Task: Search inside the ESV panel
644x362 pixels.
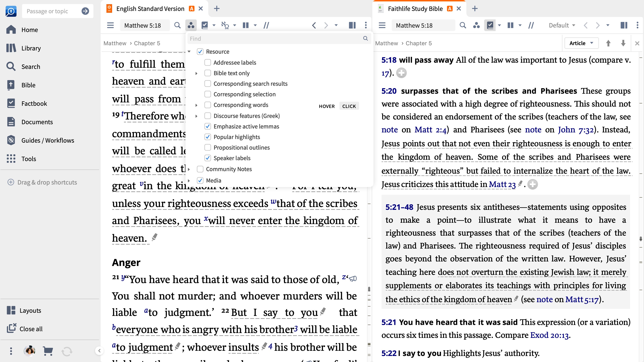Action: click(177, 25)
